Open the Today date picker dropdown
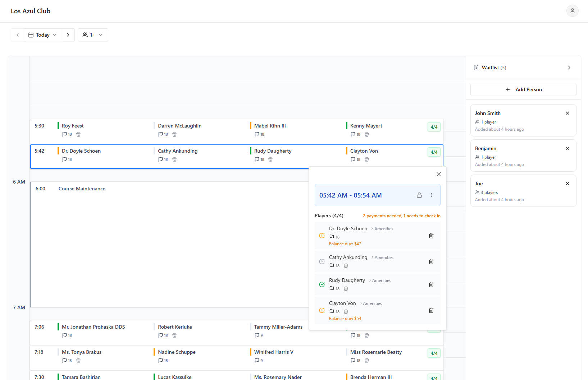 (x=42, y=35)
